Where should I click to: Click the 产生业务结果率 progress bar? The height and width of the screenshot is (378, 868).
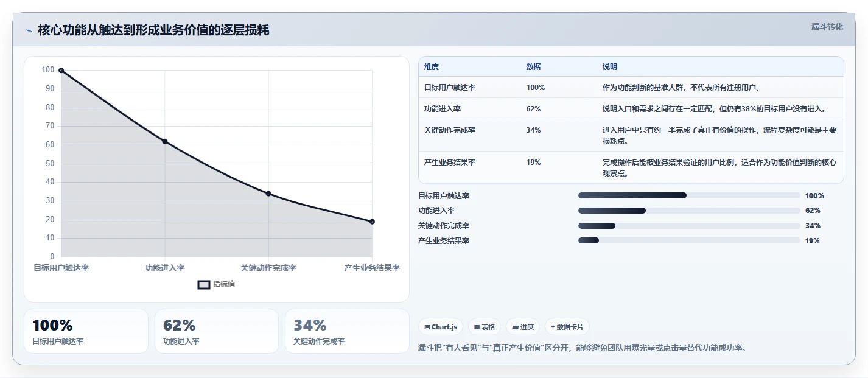coord(689,240)
